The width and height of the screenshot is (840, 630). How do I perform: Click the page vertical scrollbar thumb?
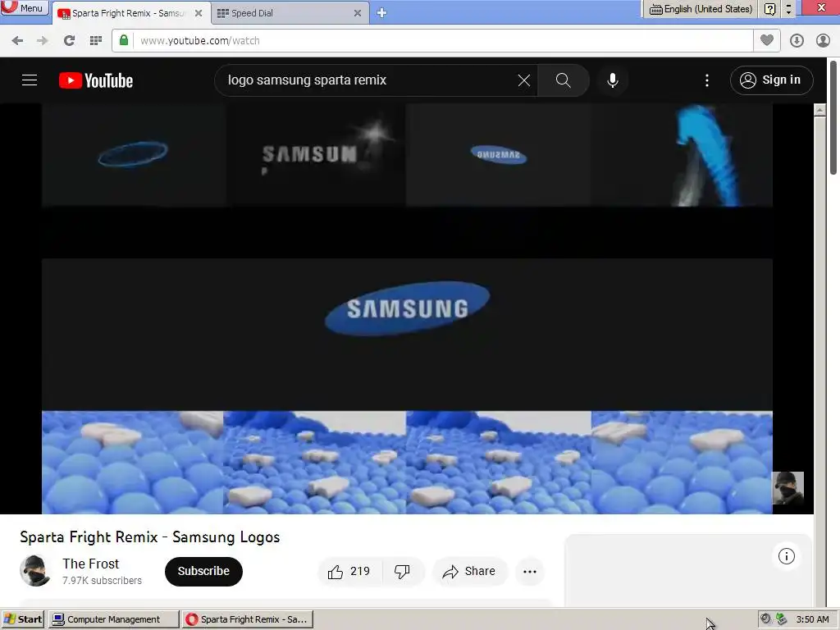(x=833, y=118)
